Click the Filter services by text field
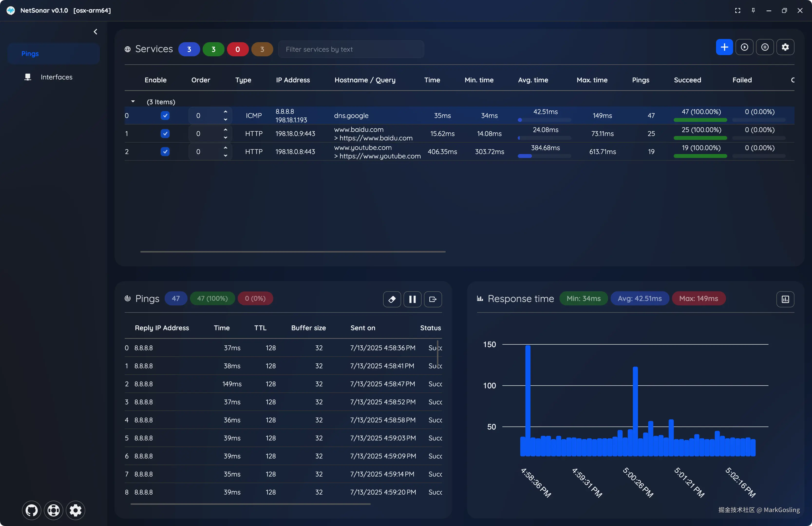812x526 pixels. click(351, 49)
